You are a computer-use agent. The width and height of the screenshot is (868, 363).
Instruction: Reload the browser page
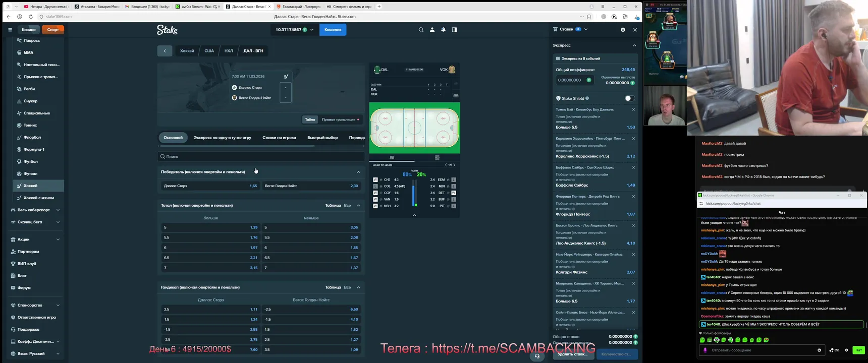click(30, 17)
